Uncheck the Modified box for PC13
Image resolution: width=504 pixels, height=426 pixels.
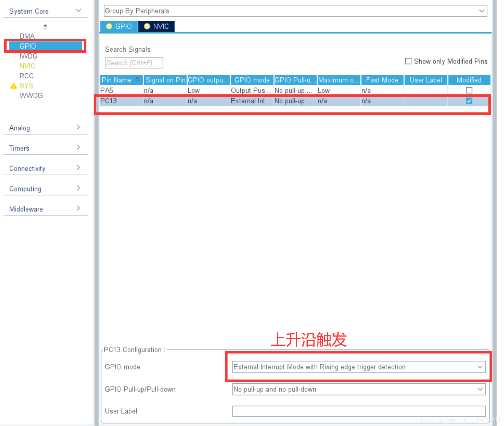pyautogui.click(x=469, y=101)
